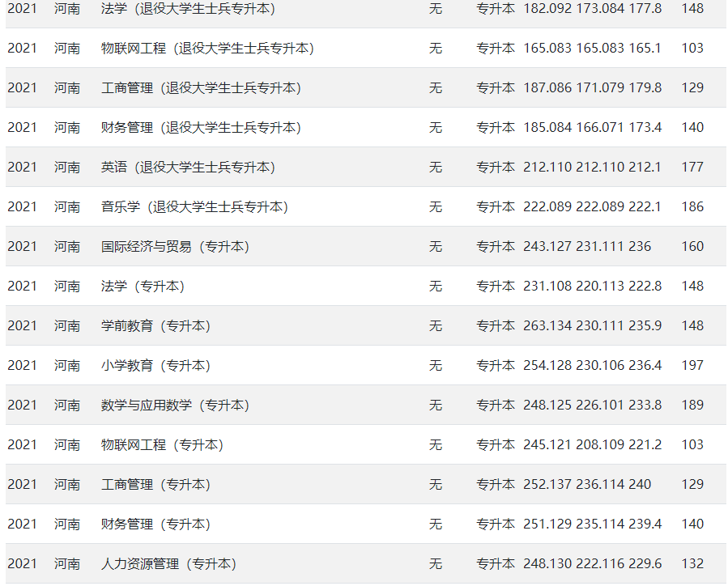
Task: Select 物联网工程（专升本） major
Action: coord(162,445)
